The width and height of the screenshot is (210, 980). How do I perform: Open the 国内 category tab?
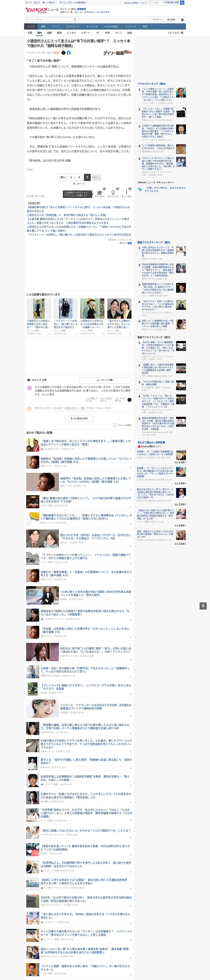pyautogui.click(x=39, y=33)
